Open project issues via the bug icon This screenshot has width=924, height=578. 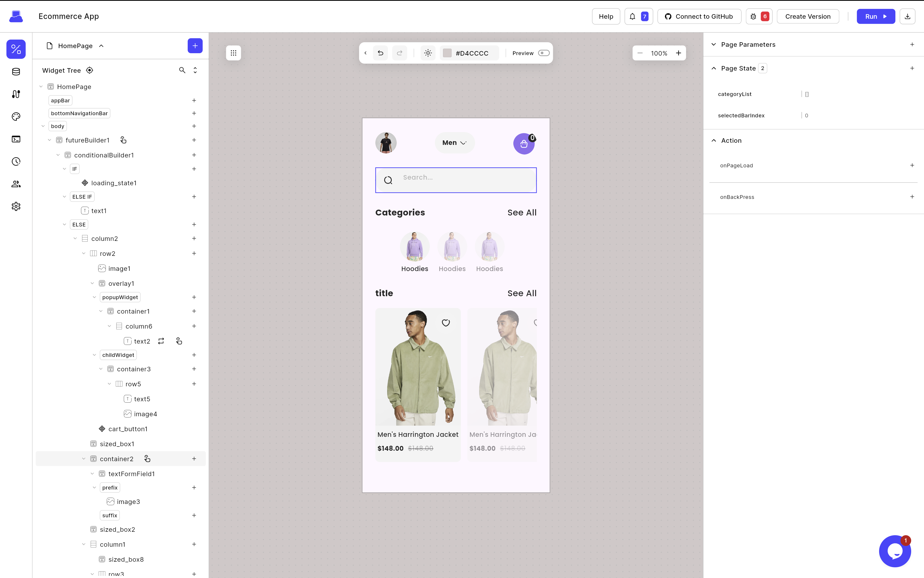click(x=753, y=16)
